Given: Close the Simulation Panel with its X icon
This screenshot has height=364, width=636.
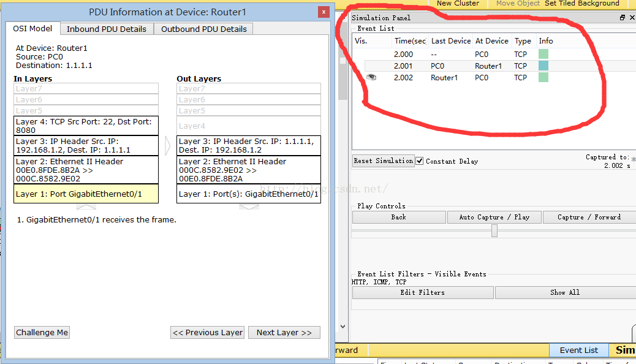Looking at the screenshot, I should pos(632,18).
